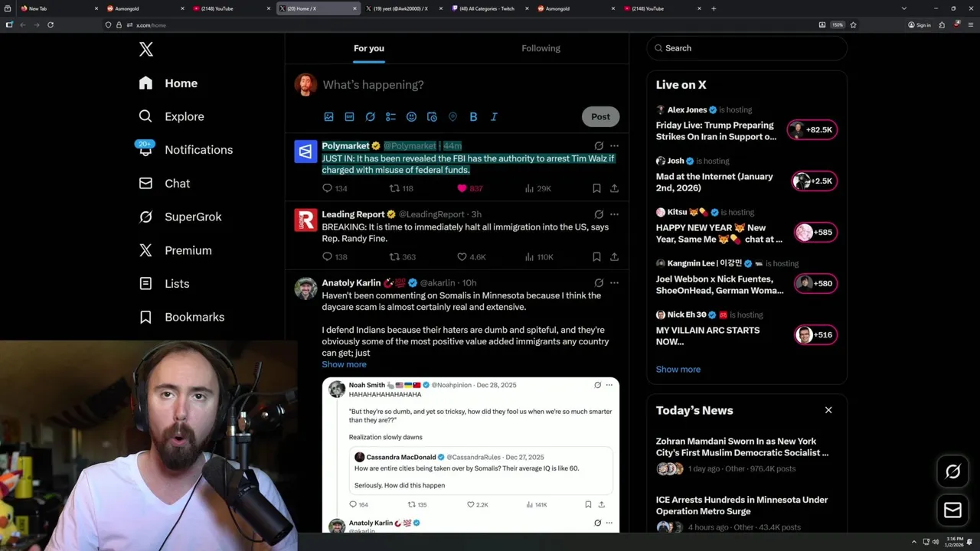Image resolution: width=980 pixels, height=551 pixels.
Task: Toggle italic text in composer
Action: click(x=494, y=117)
